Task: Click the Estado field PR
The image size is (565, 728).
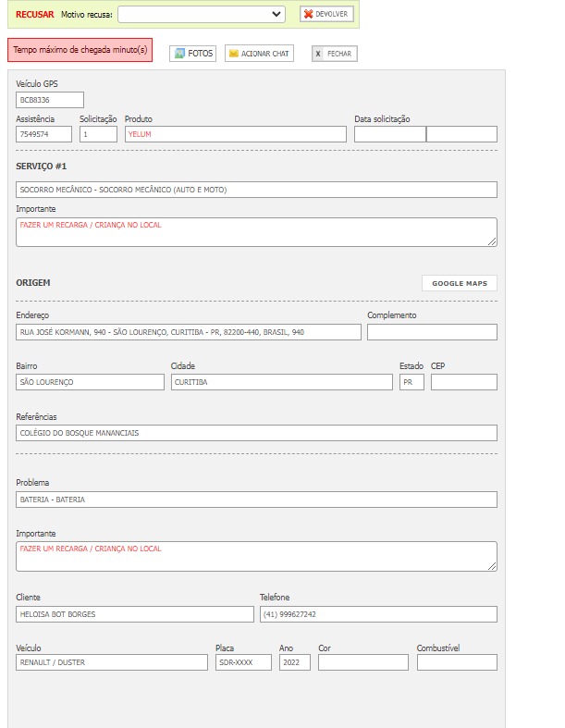Action: [411, 382]
